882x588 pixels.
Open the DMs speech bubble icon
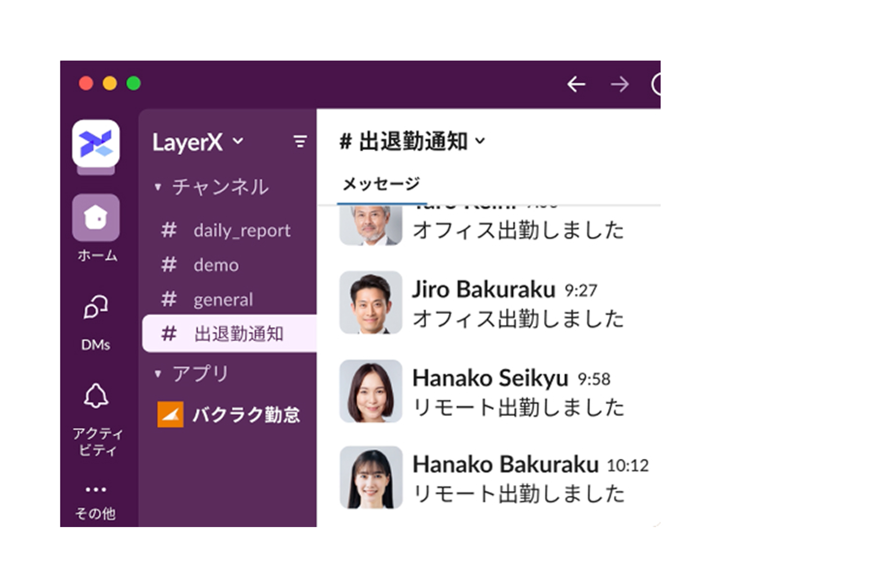96,308
